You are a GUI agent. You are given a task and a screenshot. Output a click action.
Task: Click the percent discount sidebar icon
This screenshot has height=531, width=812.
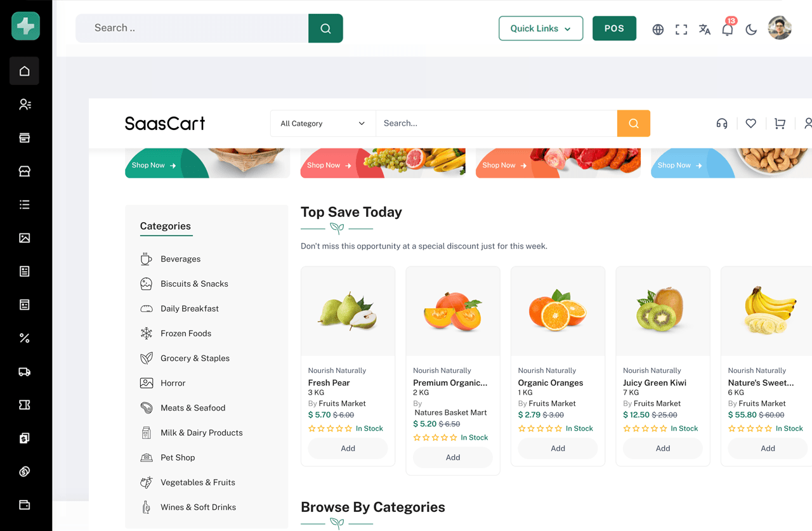tap(25, 338)
